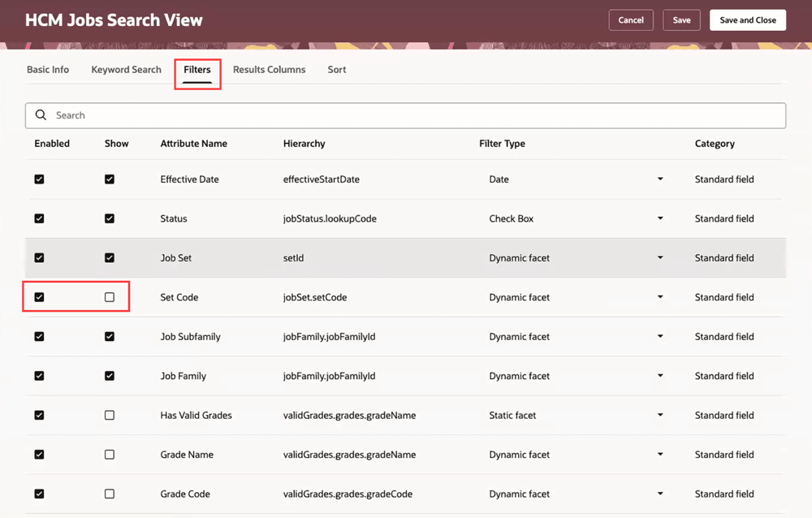Uncheck Enabled for Job Set
The width and height of the screenshot is (812, 518).
[x=39, y=258]
